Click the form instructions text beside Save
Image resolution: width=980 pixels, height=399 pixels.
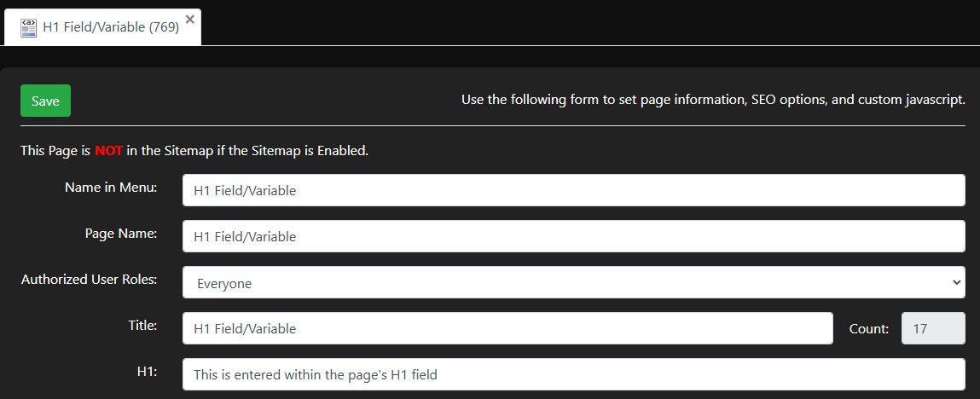(713, 100)
